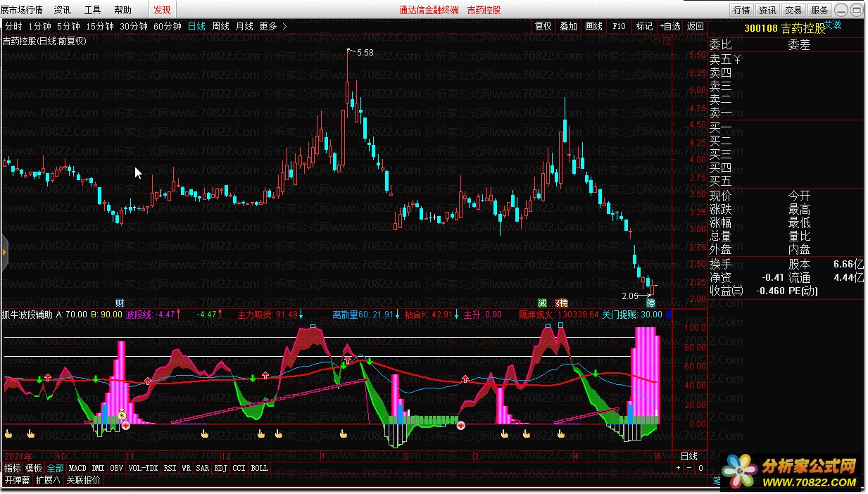The width and height of the screenshot is (868, 494).
Task: Open the 画线 drawing tools
Action: coord(594,26)
